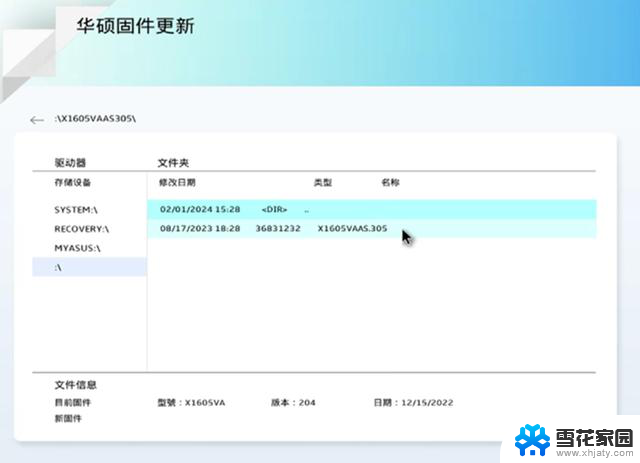Click the model value X1605VA
This screenshot has height=463, width=640.
tap(205, 403)
